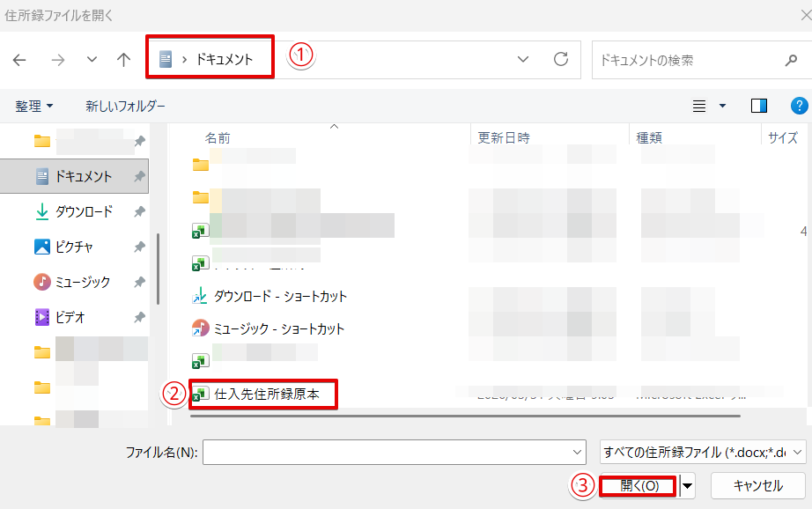Click the Excel icon of 仕入先住所録原本
812x509 pixels.
pyautogui.click(x=200, y=395)
